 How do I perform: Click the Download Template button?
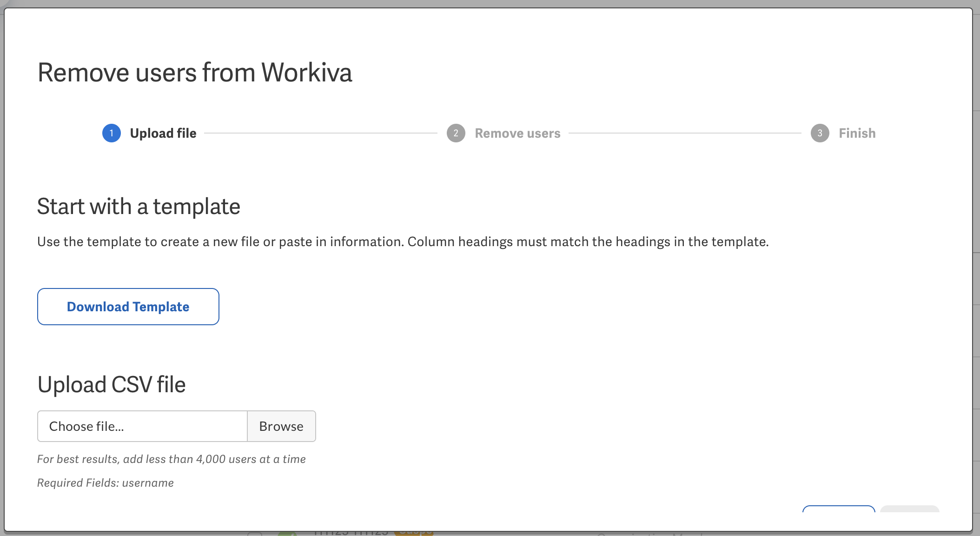click(x=128, y=307)
